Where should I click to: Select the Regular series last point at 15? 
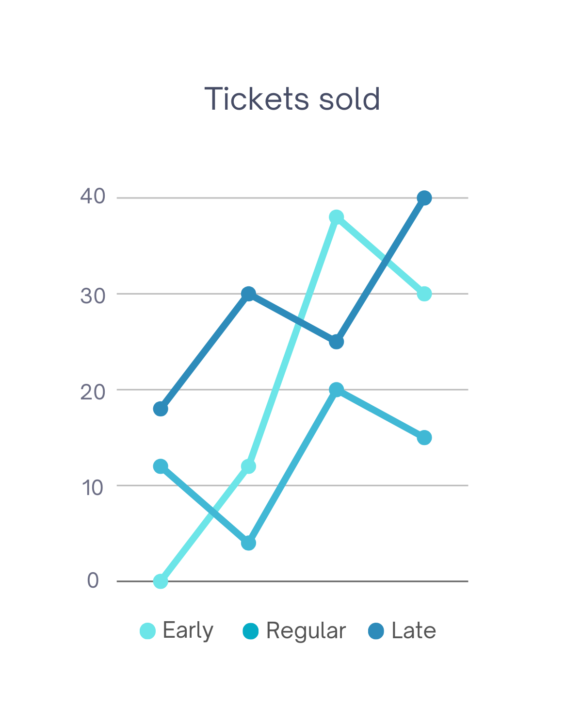point(424,438)
